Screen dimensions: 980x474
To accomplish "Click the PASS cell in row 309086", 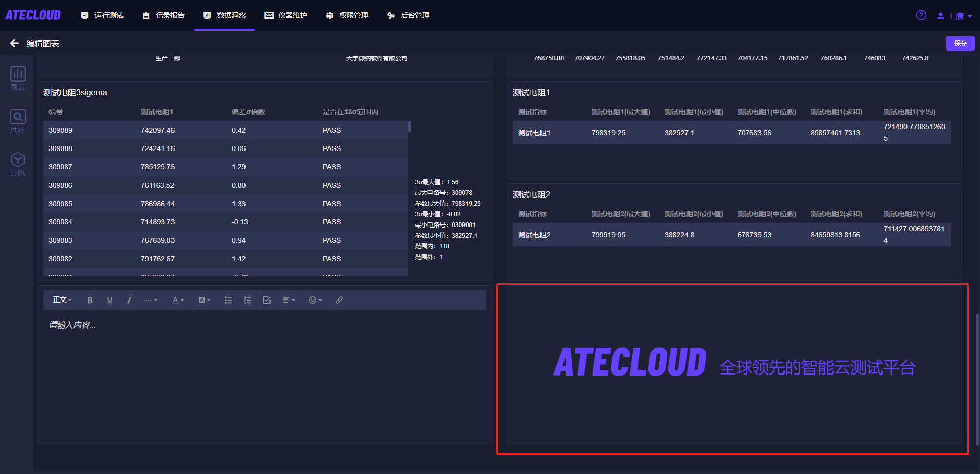I will pos(332,185).
